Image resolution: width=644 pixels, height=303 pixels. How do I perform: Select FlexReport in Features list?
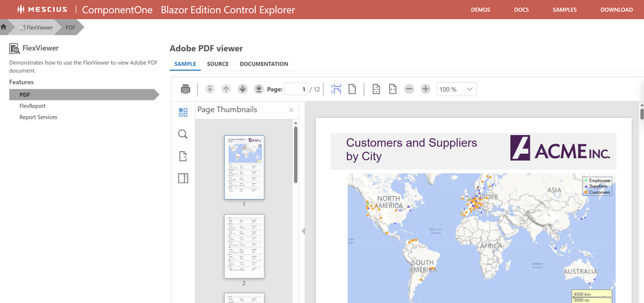32,106
